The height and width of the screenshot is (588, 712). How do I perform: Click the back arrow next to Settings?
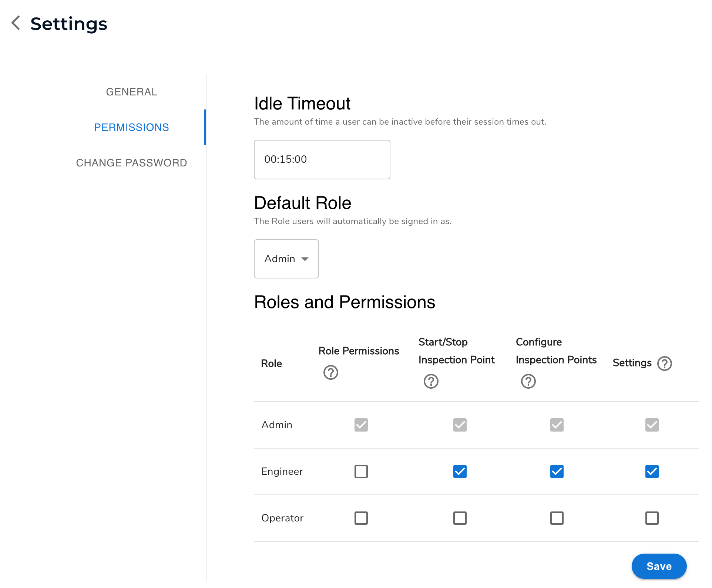16,23
